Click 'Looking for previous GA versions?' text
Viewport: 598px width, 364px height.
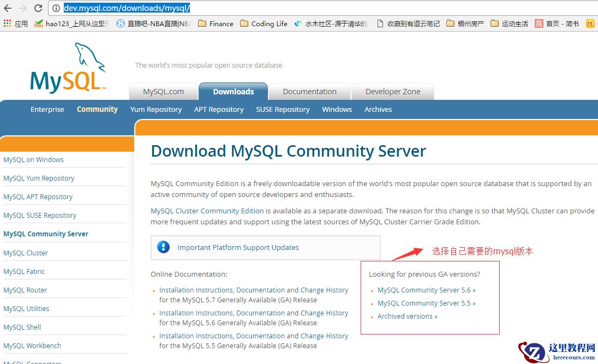424,274
